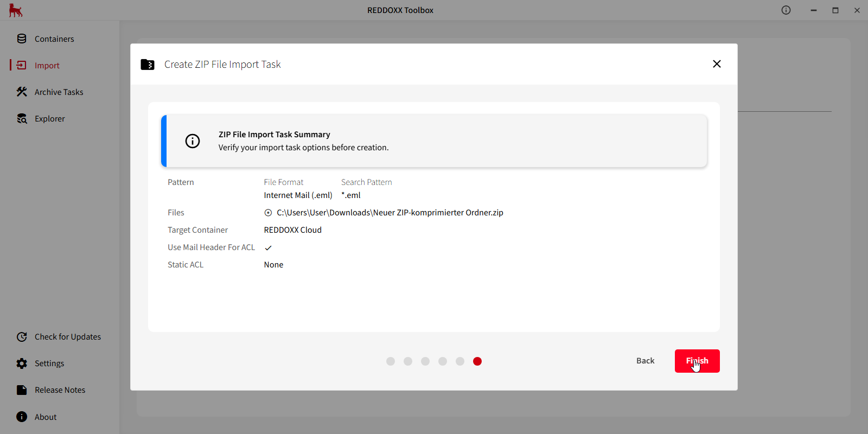Open the info icon in title bar
868x434 pixels.
[x=786, y=10]
